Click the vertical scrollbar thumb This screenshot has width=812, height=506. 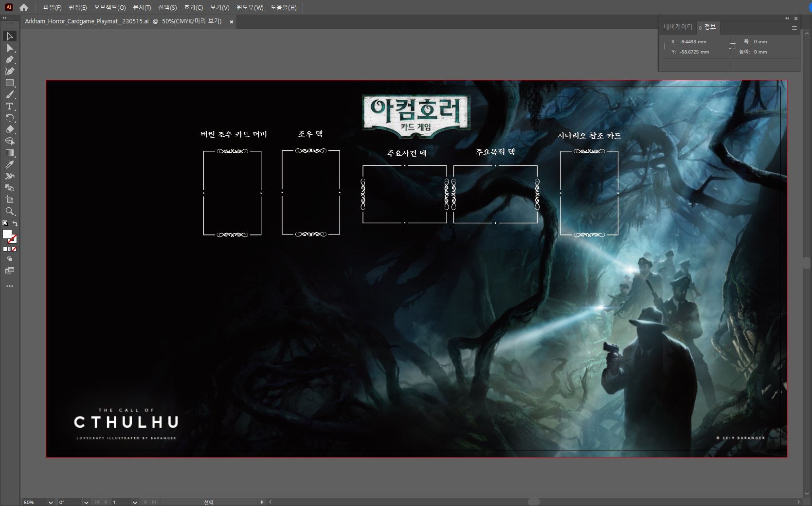[x=807, y=263]
